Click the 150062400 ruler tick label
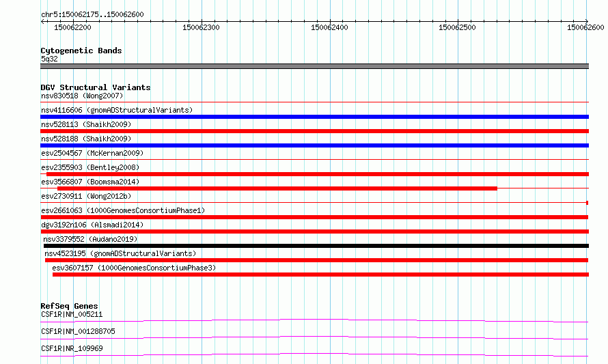The height and width of the screenshot is (364, 608). tap(329, 27)
